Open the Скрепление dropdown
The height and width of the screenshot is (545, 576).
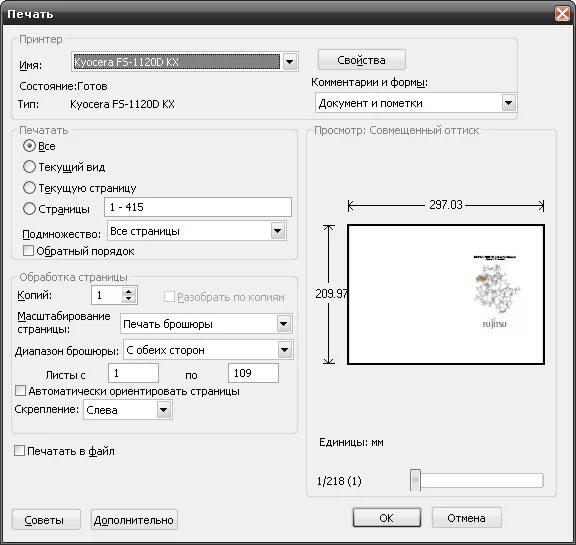coord(164,410)
